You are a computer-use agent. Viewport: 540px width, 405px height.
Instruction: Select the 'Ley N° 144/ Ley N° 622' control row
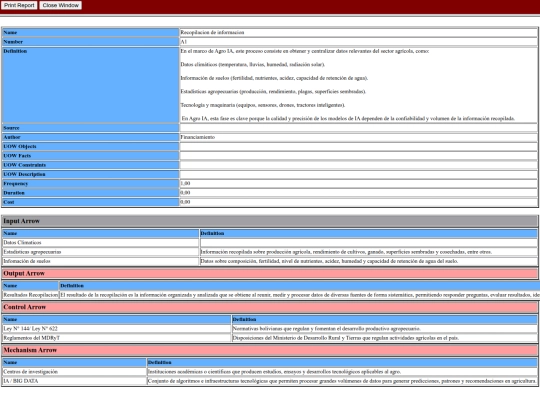[x=270, y=329]
